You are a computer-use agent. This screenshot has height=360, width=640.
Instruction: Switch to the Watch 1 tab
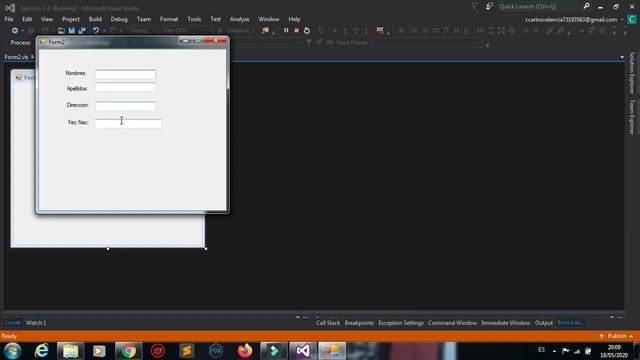pos(36,323)
